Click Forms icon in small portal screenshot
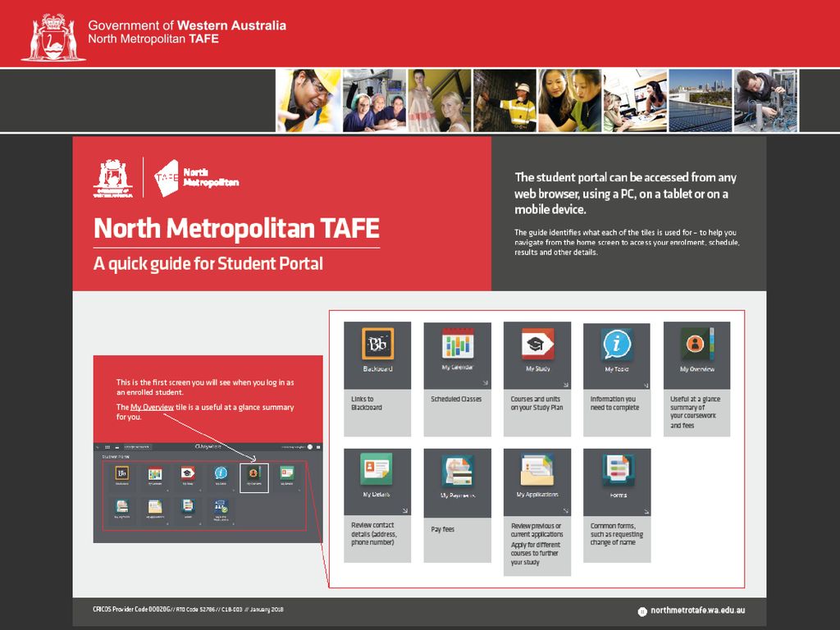840x630 pixels. click(x=188, y=505)
